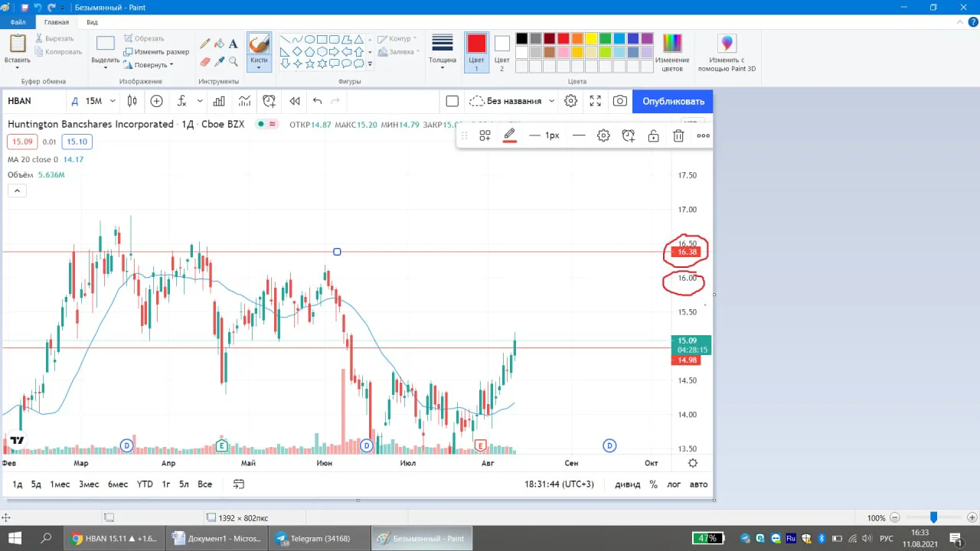Select the Fill with color bucket tool
Viewport: 980px width, 551px height.
(219, 44)
